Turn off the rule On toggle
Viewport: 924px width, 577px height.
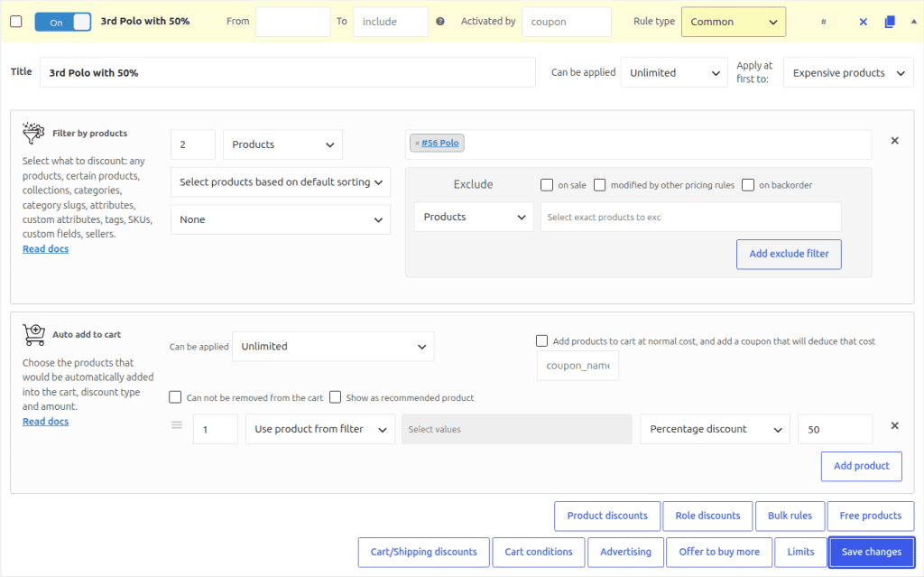click(x=63, y=22)
